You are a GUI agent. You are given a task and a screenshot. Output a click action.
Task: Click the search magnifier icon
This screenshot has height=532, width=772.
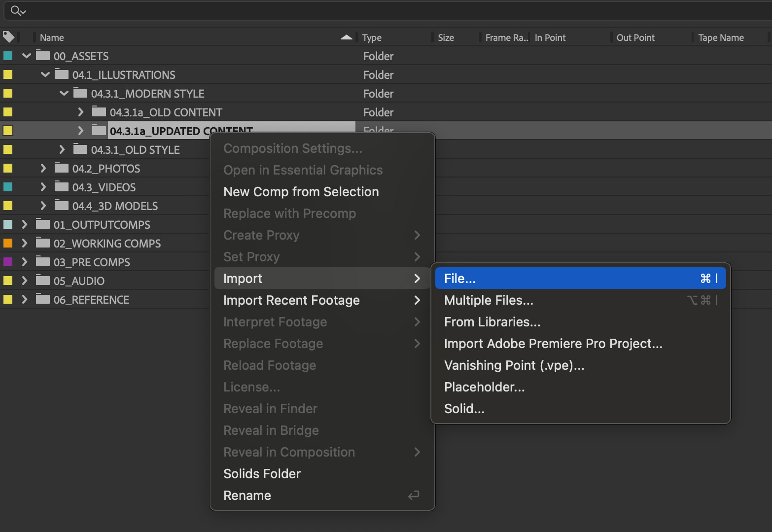pyautogui.click(x=14, y=10)
